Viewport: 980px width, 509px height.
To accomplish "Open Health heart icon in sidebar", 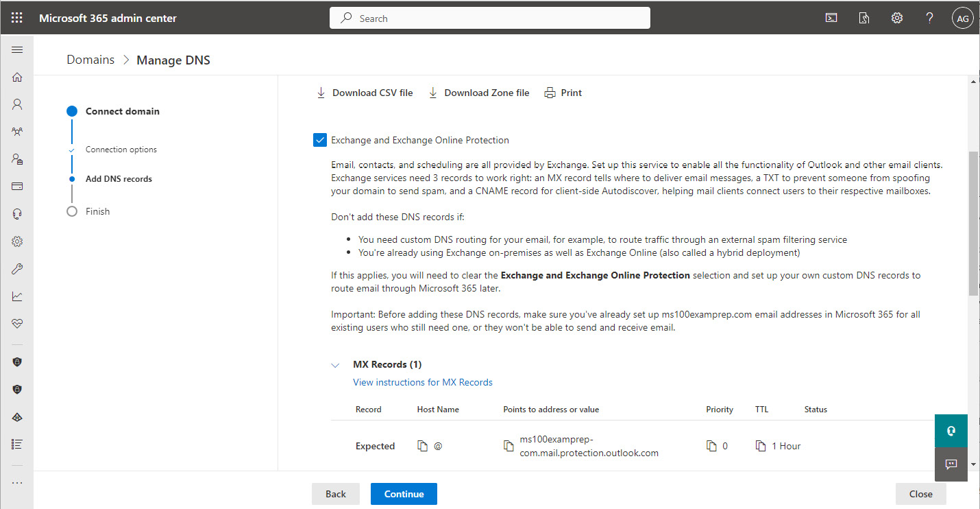I will pos(17,324).
